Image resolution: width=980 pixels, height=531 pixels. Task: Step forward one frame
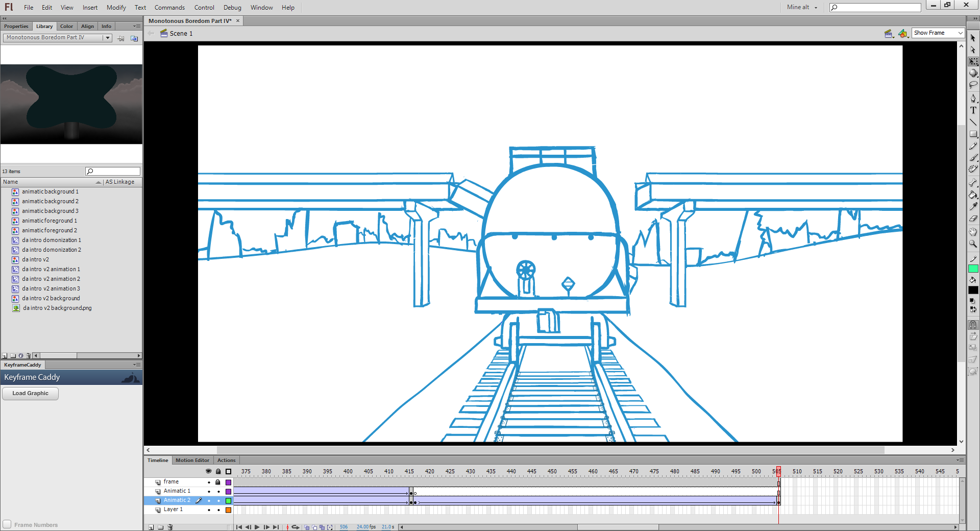point(266,527)
